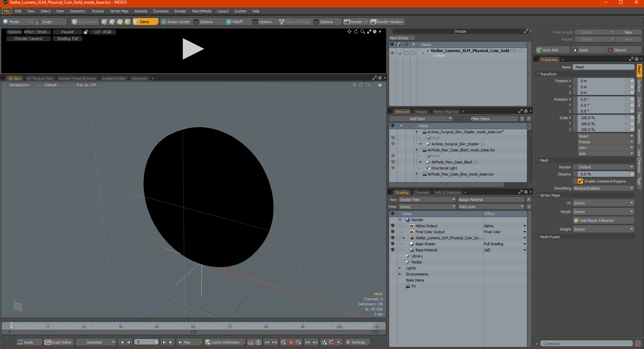Image resolution: width=644 pixels, height=349 pixels.
Task: Click 3D viewport rotate icon
Action: tap(361, 85)
